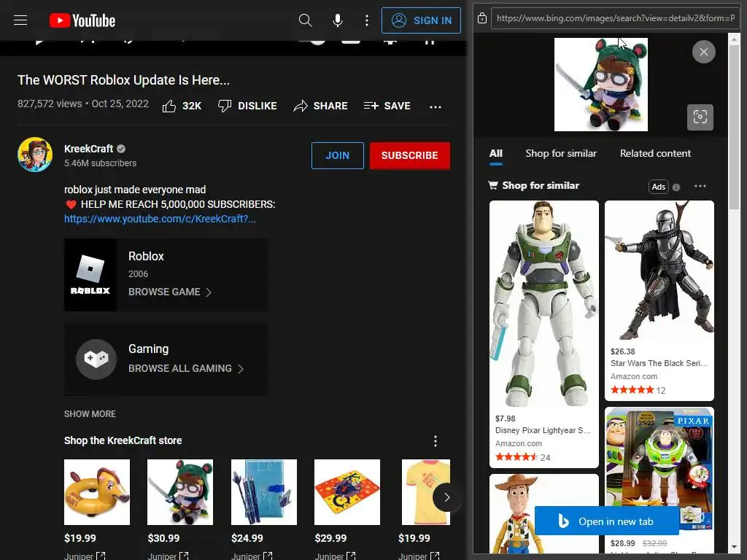
Task: Open the KreekCraft channel avatar
Action: pos(35,155)
